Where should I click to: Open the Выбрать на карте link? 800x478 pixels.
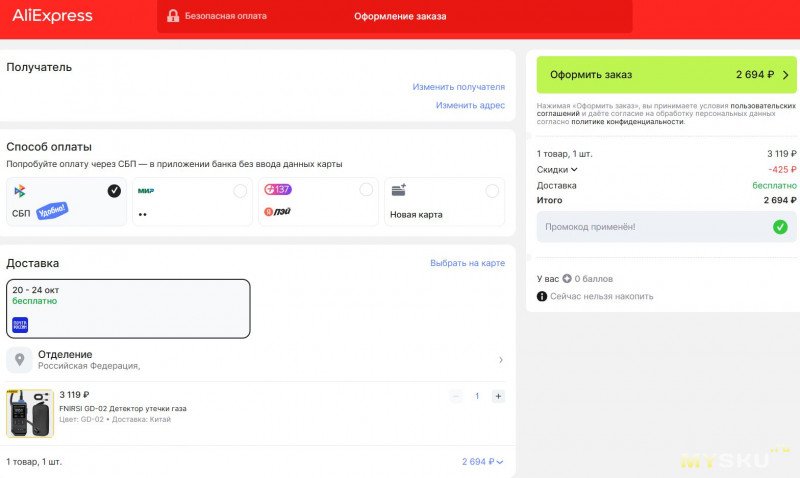click(467, 263)
